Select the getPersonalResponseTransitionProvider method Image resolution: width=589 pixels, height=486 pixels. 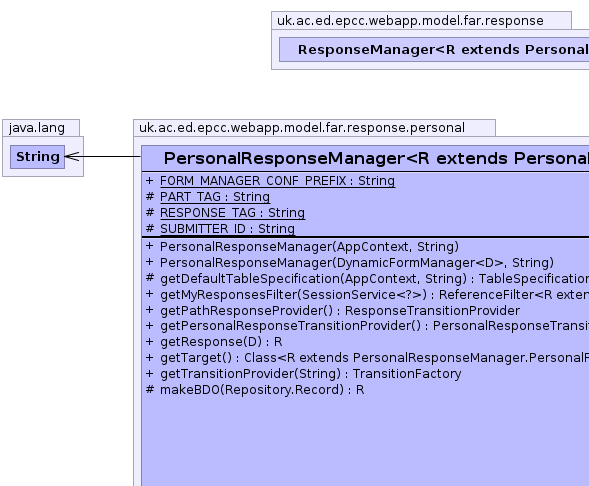[x=367, y=326]
